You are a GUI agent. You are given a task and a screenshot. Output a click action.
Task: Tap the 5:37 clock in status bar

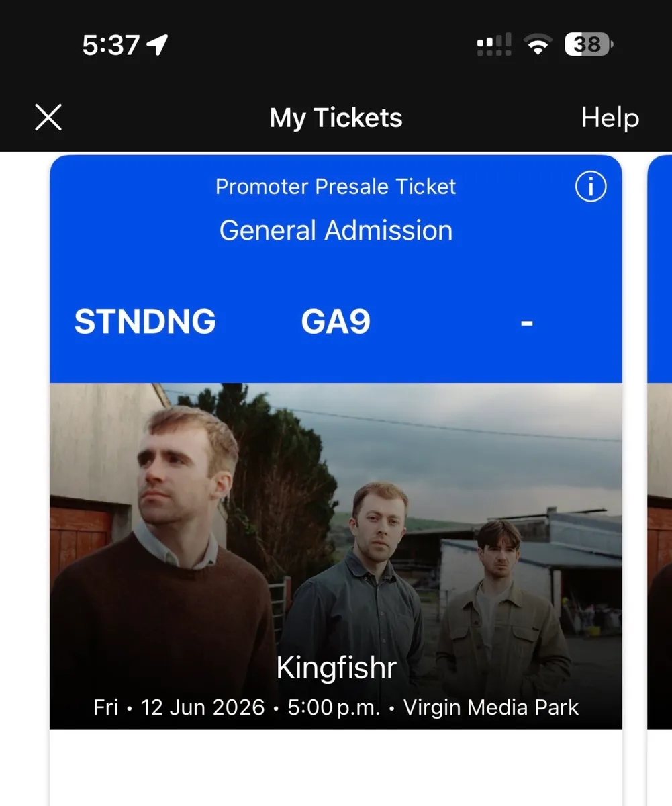click(111, 45)
